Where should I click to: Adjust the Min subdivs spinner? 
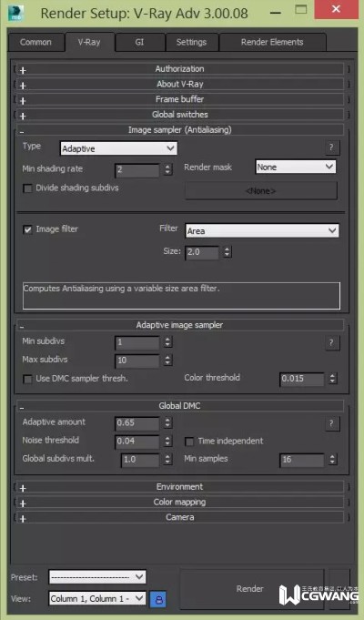point(168,342)
